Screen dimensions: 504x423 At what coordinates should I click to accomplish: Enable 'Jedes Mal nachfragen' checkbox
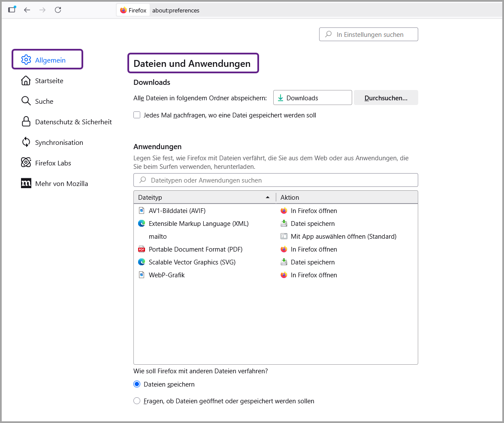click(x=137, y=115)
